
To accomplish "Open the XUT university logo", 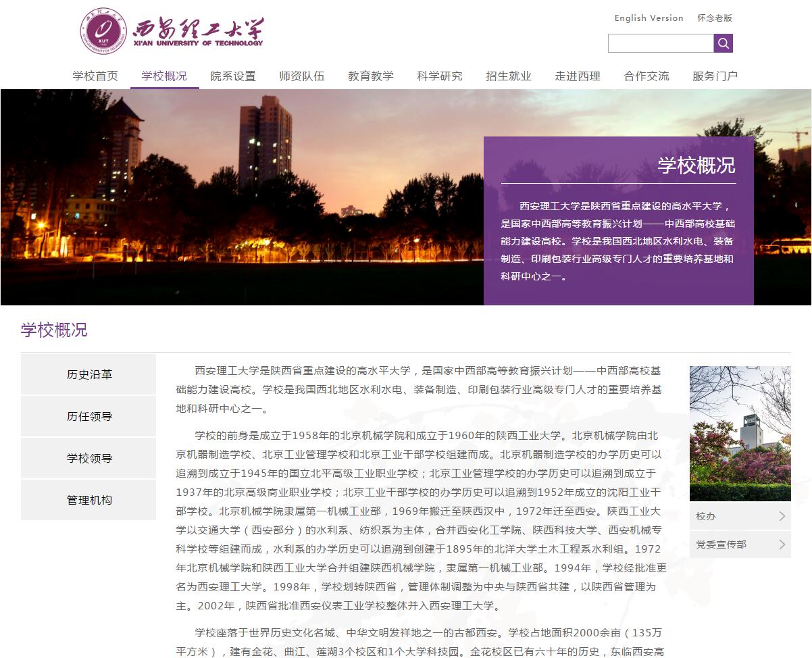I will [103, 31].
